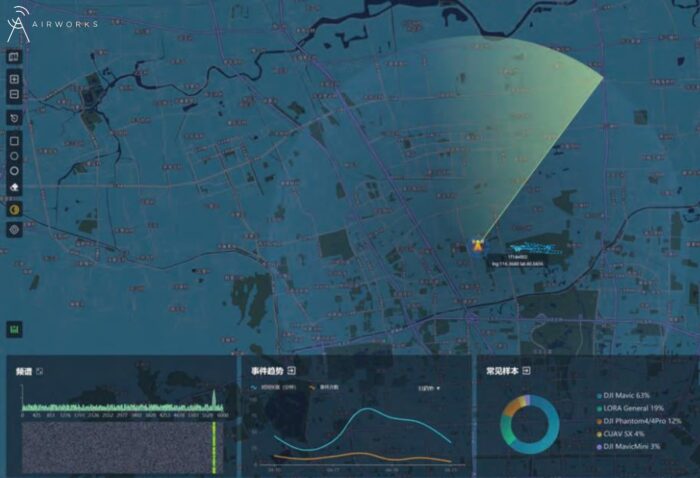Click DJI Phantom4/4Pro orange legend swatch

tap(597, 421)
